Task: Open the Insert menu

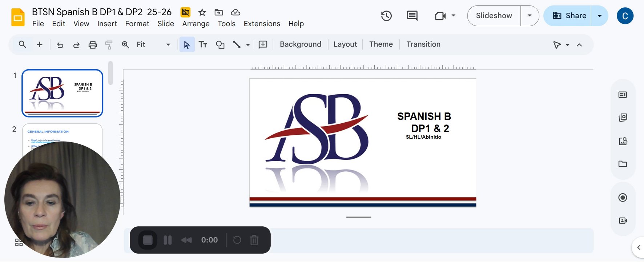Action: pyautogui.click(x=107, y=24)
